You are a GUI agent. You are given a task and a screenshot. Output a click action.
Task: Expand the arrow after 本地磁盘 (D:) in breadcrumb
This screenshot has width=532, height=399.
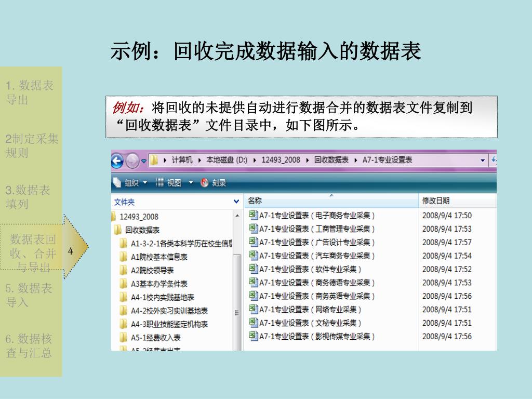pyautogui.click(x=255, y=160)
